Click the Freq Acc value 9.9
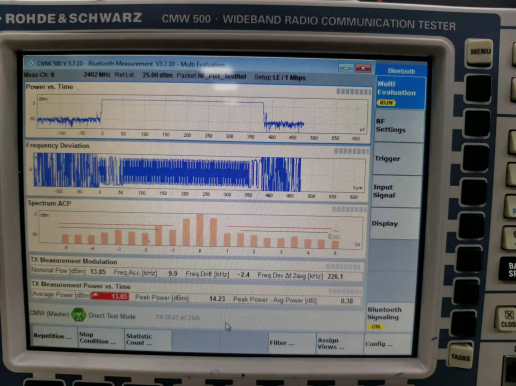516x386 pixels. point(173,273)
